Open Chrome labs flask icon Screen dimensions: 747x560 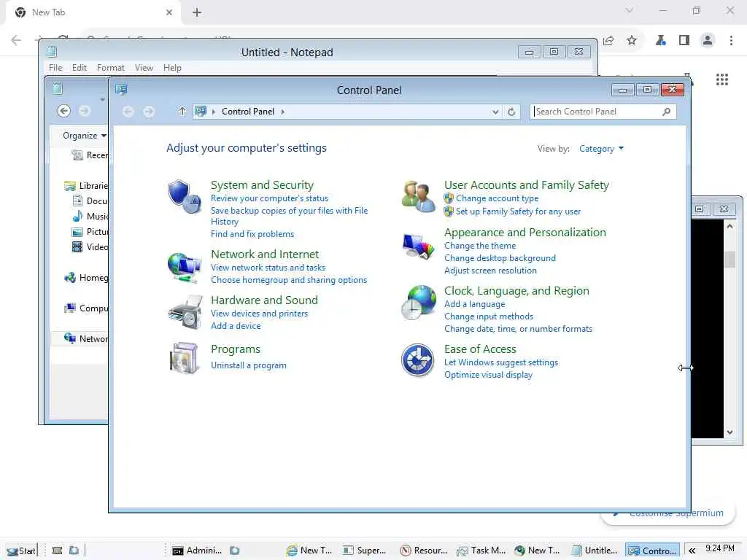[x=660, y=41]
